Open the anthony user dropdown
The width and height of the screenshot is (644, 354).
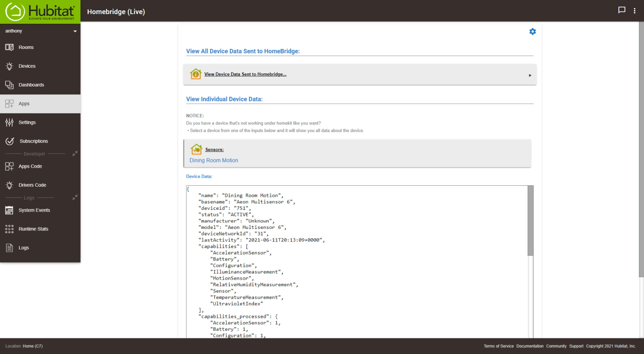point(40,31)
